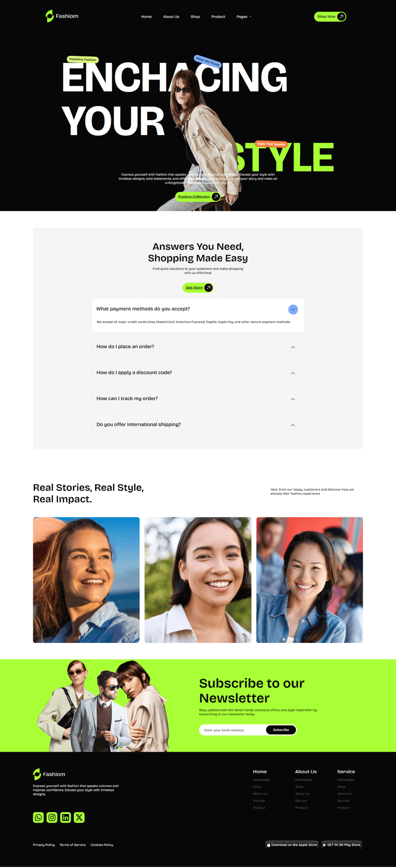Click arrow icon beside Explore Collection
Image resolution: width=396 pixels, height=868 pixels.
point(216,197)
